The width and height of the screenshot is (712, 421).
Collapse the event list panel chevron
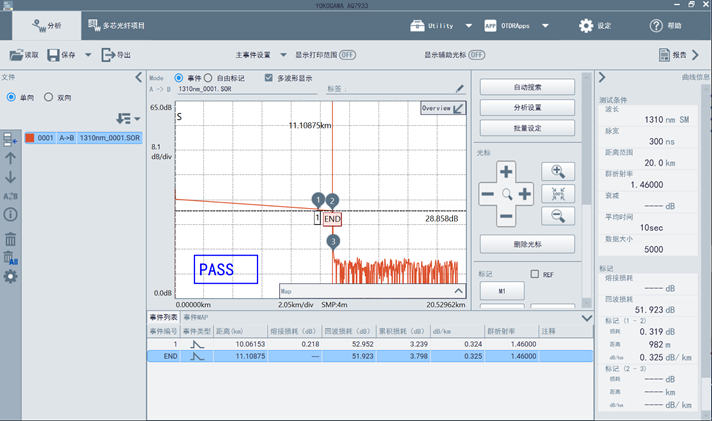586,318
